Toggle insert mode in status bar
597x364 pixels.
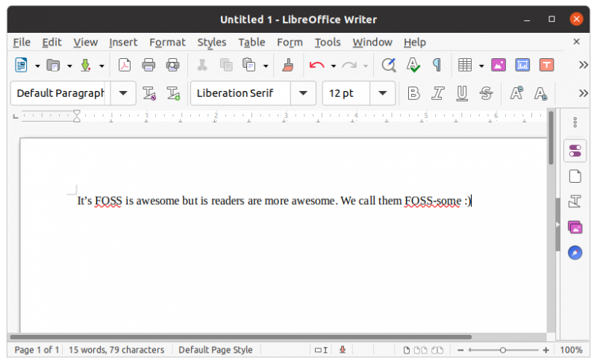point(321,350)
